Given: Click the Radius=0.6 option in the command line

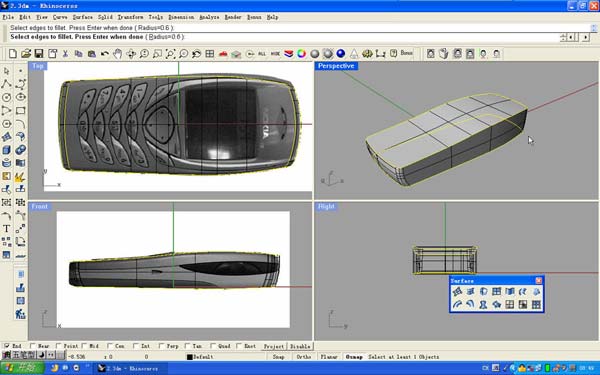Looking at the screenshot, I should (x=166, y=37).
